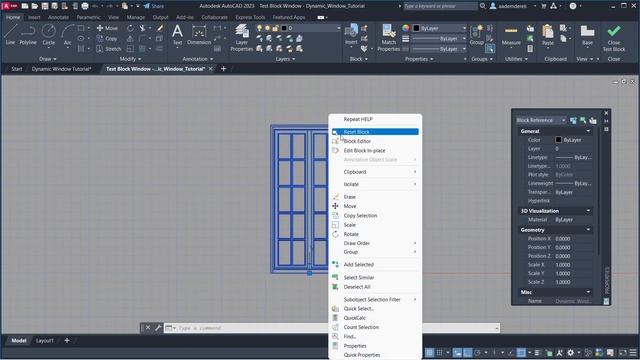Image resolution: width=640 pixels, height=360 pixels.
Task: Expand the Layers panel dropdown
Action: tap(285, 59)
